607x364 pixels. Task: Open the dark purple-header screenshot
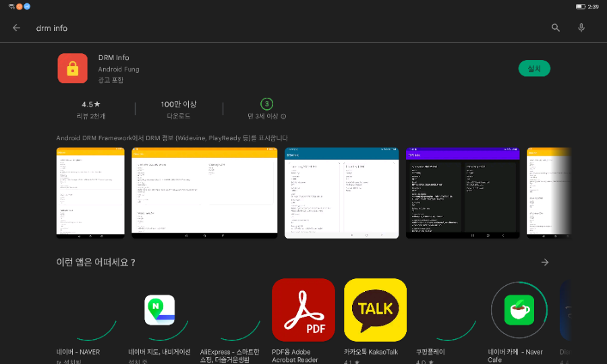tap(463, 193)
